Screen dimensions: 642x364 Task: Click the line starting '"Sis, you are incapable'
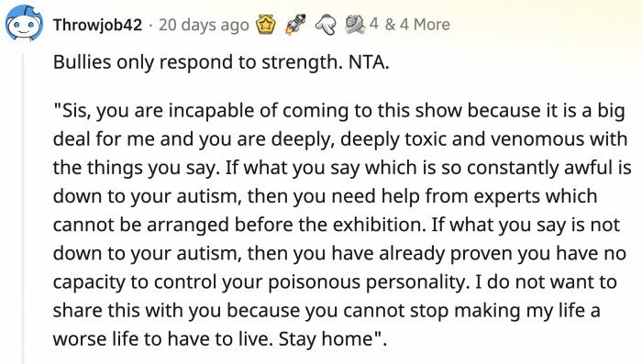339,111
